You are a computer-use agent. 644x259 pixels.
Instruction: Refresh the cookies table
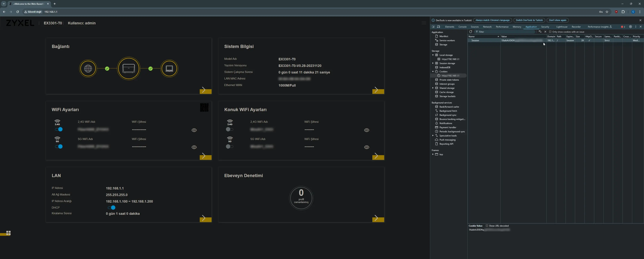470,32
